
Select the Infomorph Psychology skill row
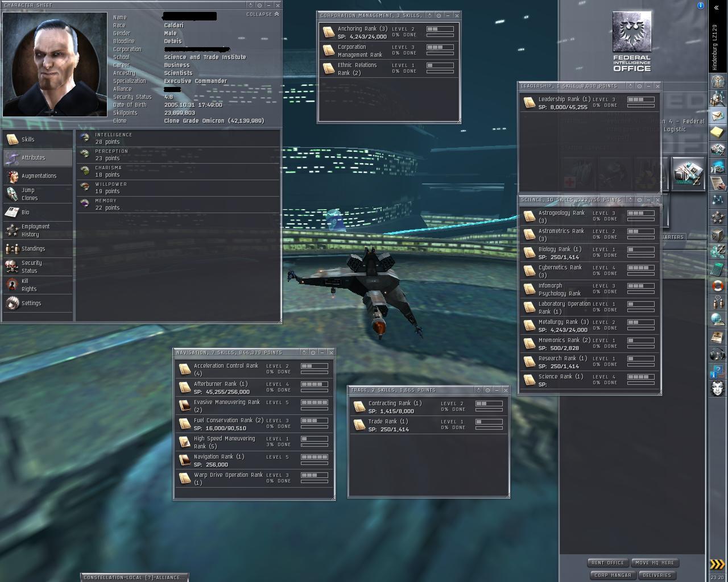click(590, 289)
